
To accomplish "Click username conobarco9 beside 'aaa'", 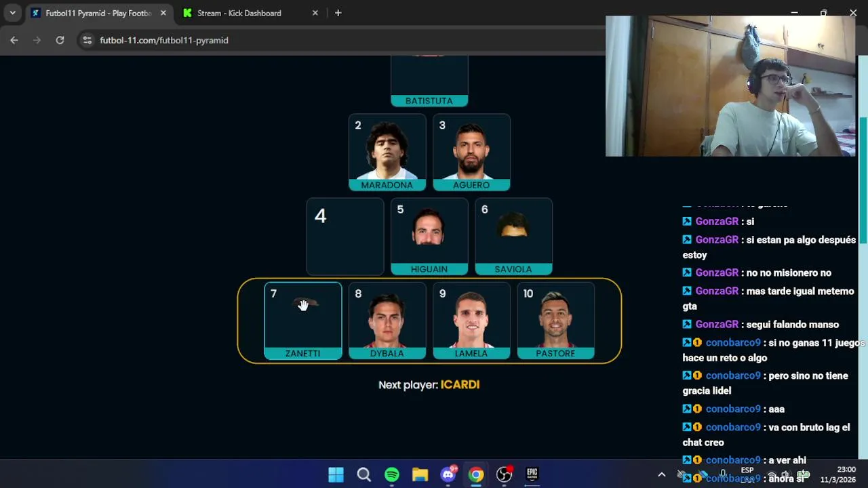I will (733, 409).
